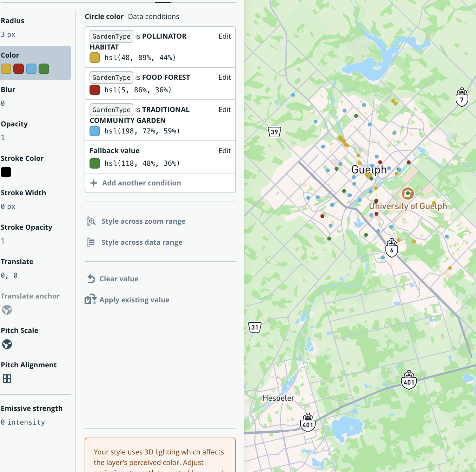
Task: Edit the POLLINATOR HABITAT condition
Action: coord(224,36)
